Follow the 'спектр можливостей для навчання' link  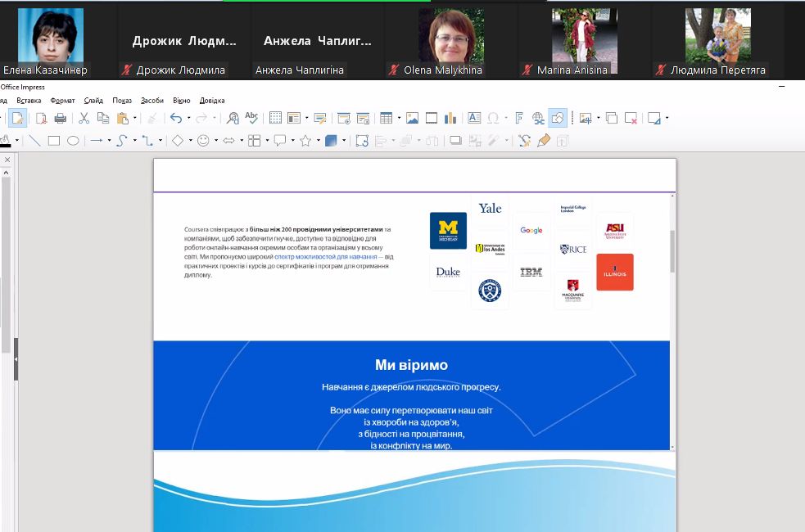click(x=325, y=256)
